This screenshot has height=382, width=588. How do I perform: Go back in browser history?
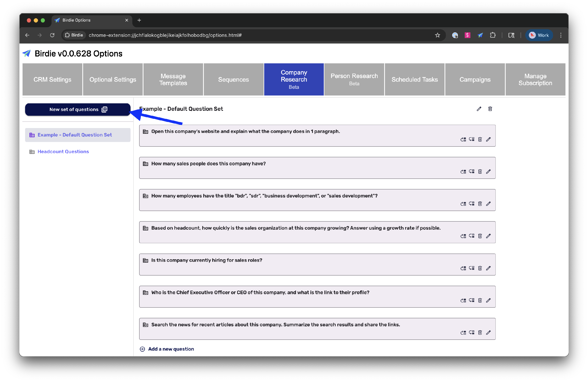[x=27, y=35]
